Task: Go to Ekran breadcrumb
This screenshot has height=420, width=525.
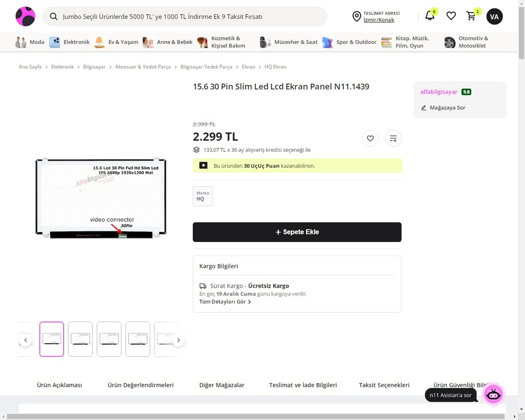Action: point(249,67)
